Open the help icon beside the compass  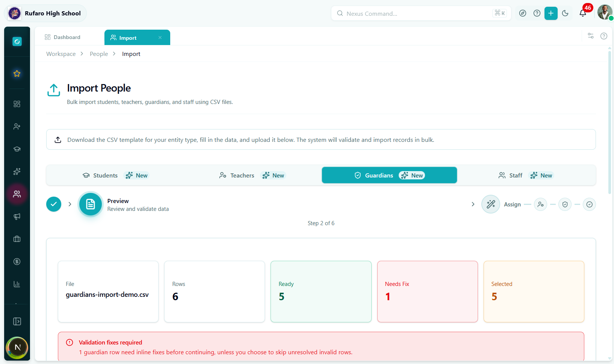pos(537,14)
